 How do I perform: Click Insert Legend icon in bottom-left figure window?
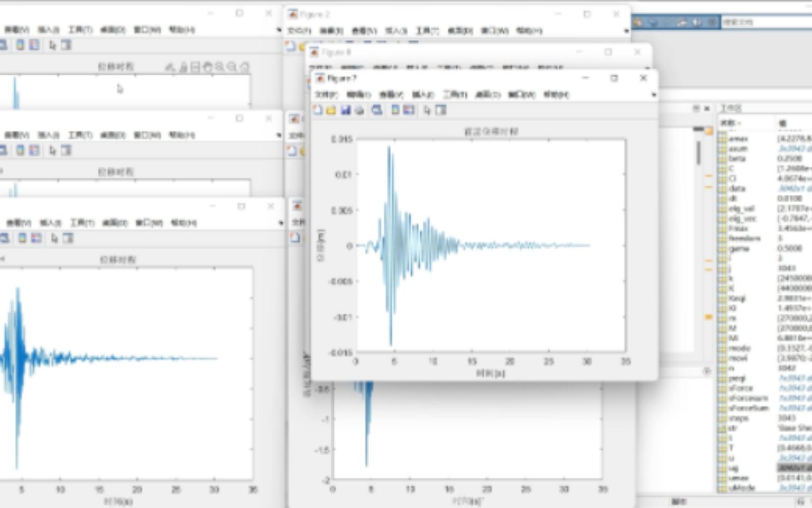tap(36, 238)
